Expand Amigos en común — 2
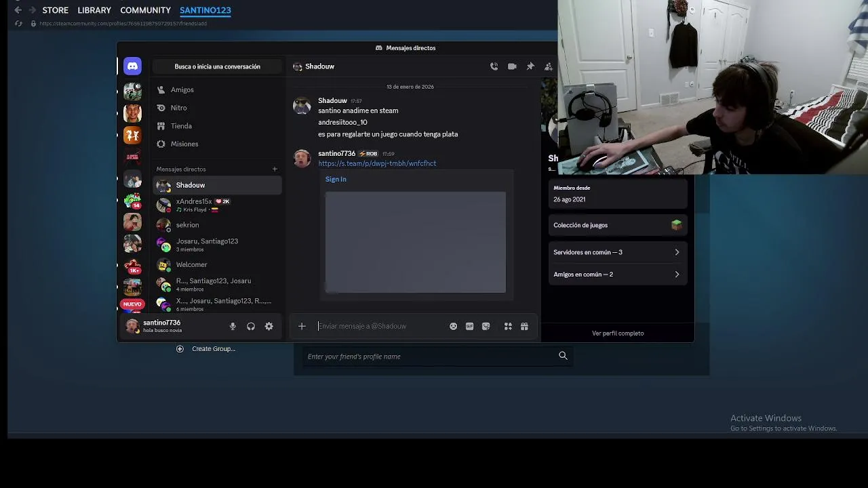 (x=617, y=274)
